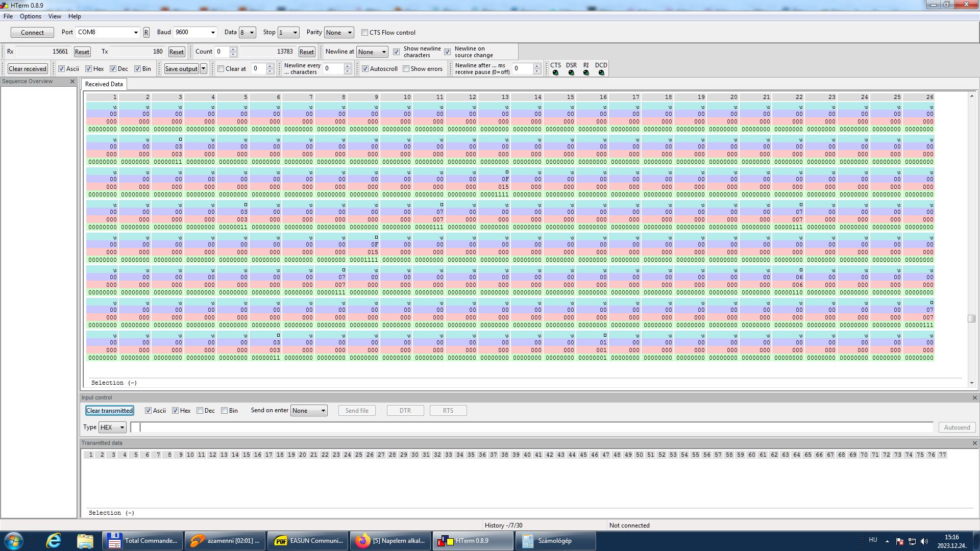Click the DSR status LED indicator

pyautogui.click(x=571, y=73)
